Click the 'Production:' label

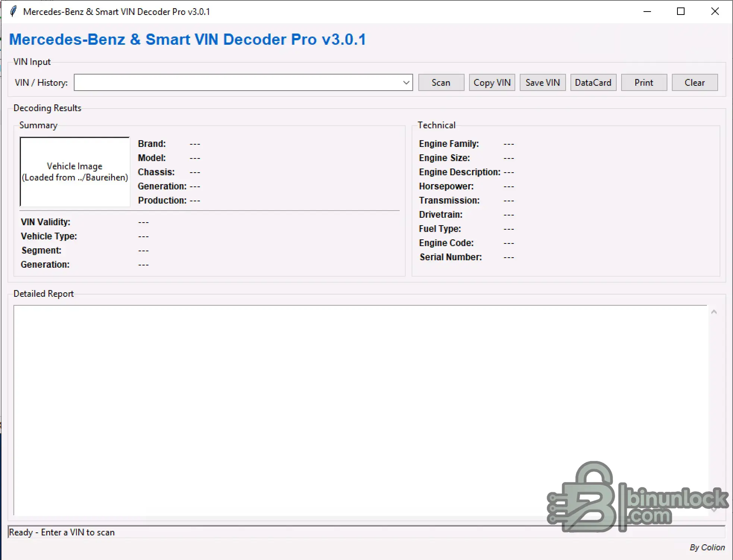point(162,200)
